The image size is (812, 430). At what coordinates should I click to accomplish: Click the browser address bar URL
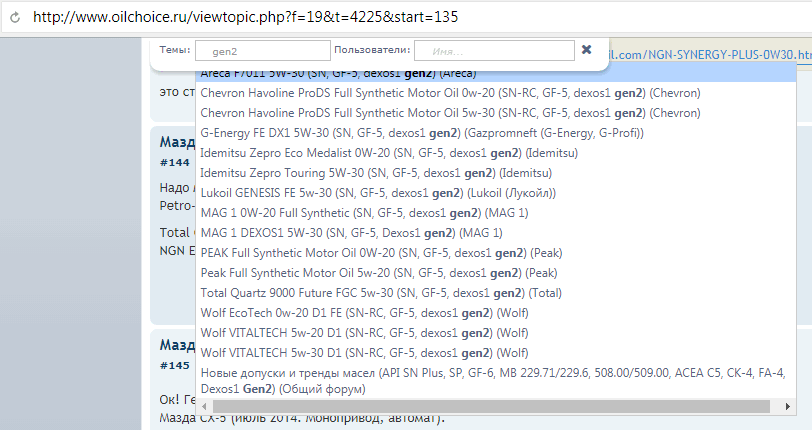click(245, 17)
